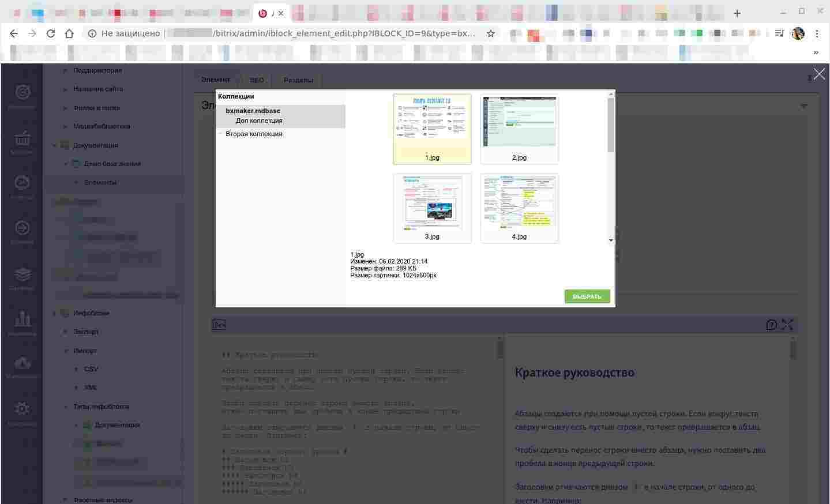Expand the Вторая коллекция collection
This screenshot has height=504, width=830.
pos(220,133)
